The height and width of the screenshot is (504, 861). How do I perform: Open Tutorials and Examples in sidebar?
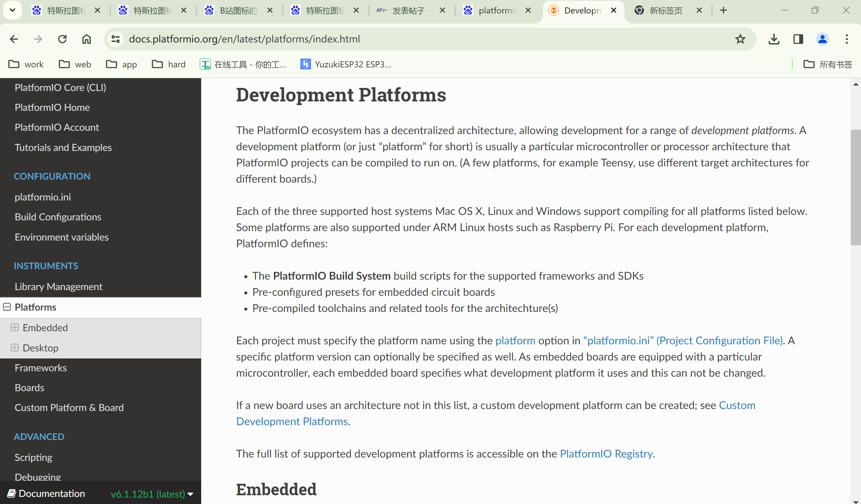pos(63,148)
